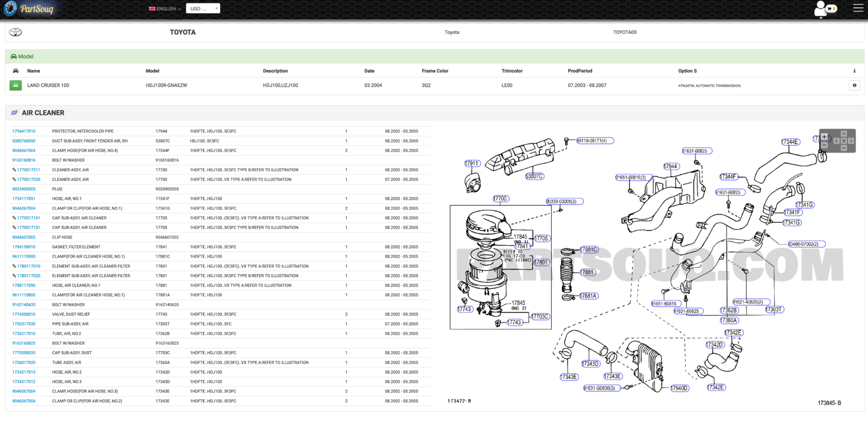Open part number 1788117090 link
This screenshot has width=868, height=424.
[x=24, y=285]
